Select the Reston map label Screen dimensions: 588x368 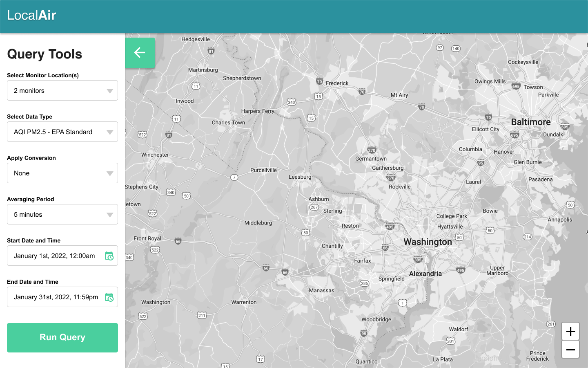[350, 226]
